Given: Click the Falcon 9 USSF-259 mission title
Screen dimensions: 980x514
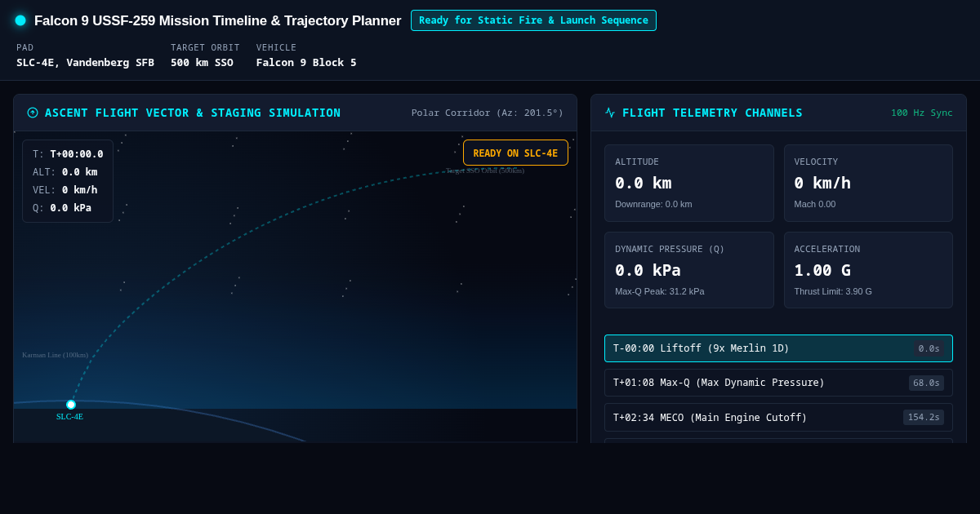Looking at the screenshot, I should click(217, 20).
